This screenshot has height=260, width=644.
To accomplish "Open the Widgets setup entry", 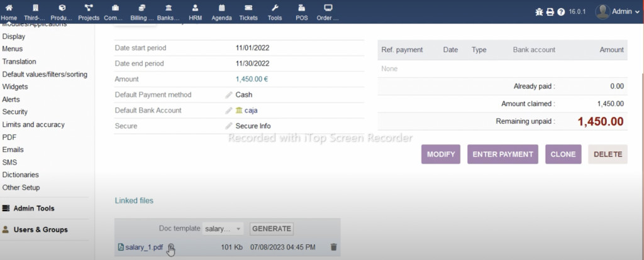I will [15, 87].
